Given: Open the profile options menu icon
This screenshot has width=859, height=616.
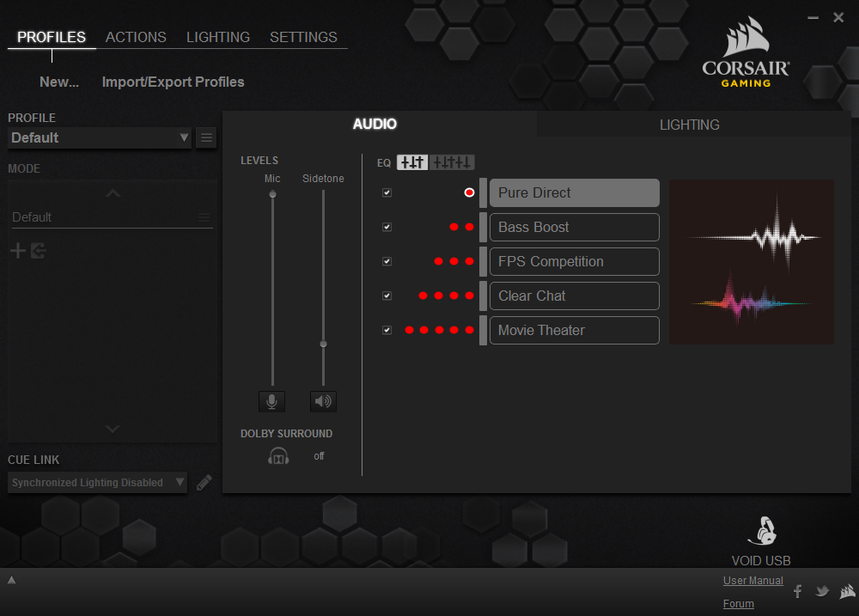Looking at the screenshot, I should click(x=206, y=137).
